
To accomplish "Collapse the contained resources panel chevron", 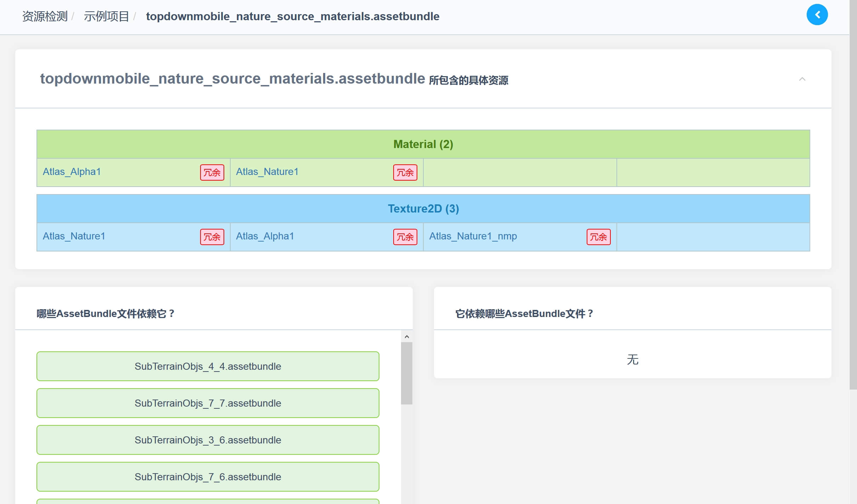I will click(x=802, y=79).
